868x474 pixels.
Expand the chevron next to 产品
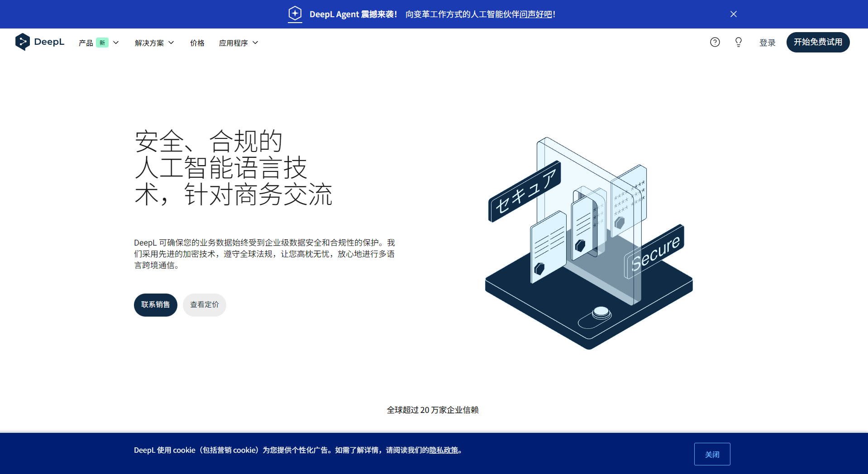[116, 43]
